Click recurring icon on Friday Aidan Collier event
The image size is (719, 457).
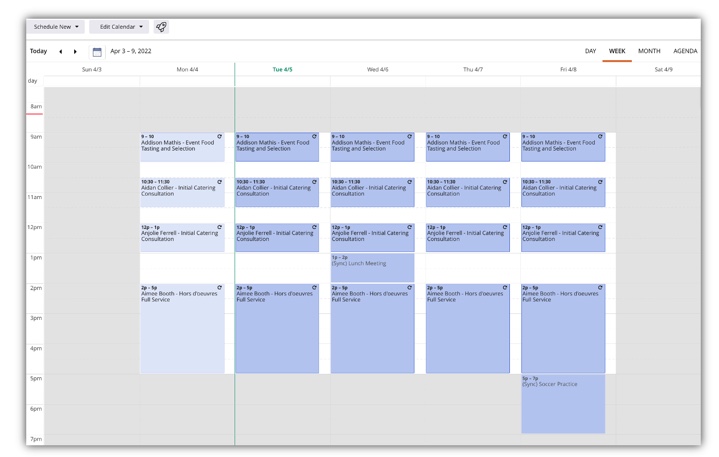(x=600, y=182)
